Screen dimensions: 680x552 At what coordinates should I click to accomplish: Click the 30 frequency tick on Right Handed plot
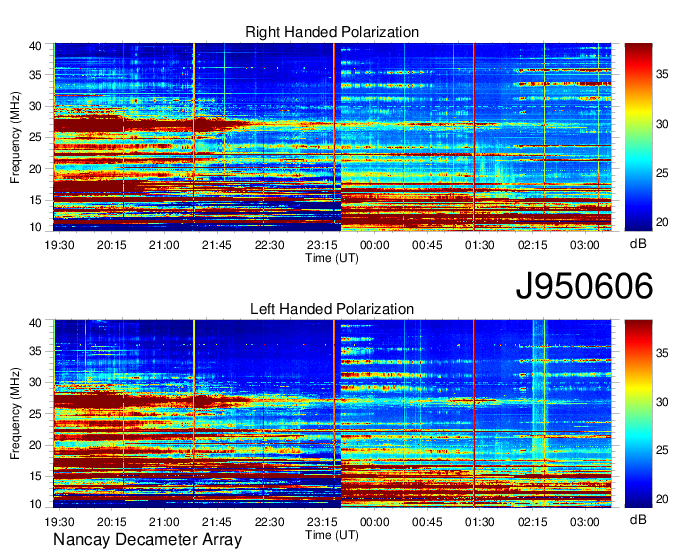(x=35, y=106)
